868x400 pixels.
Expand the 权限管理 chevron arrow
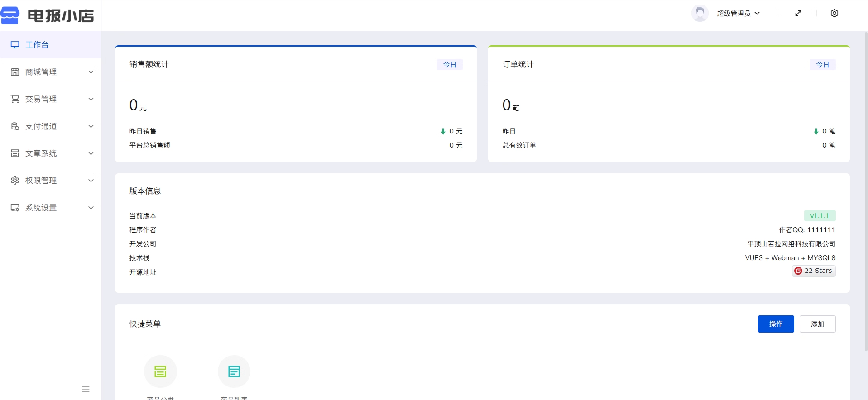(x=91, y=181)
